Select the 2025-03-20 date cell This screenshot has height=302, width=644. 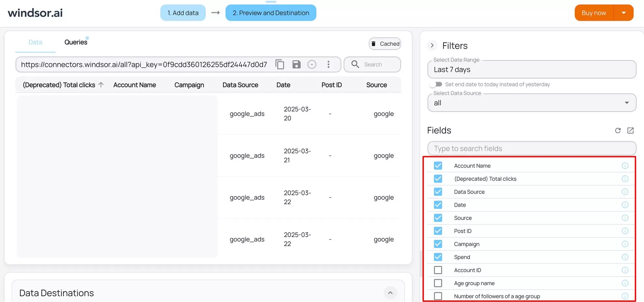tap(297, 114)
